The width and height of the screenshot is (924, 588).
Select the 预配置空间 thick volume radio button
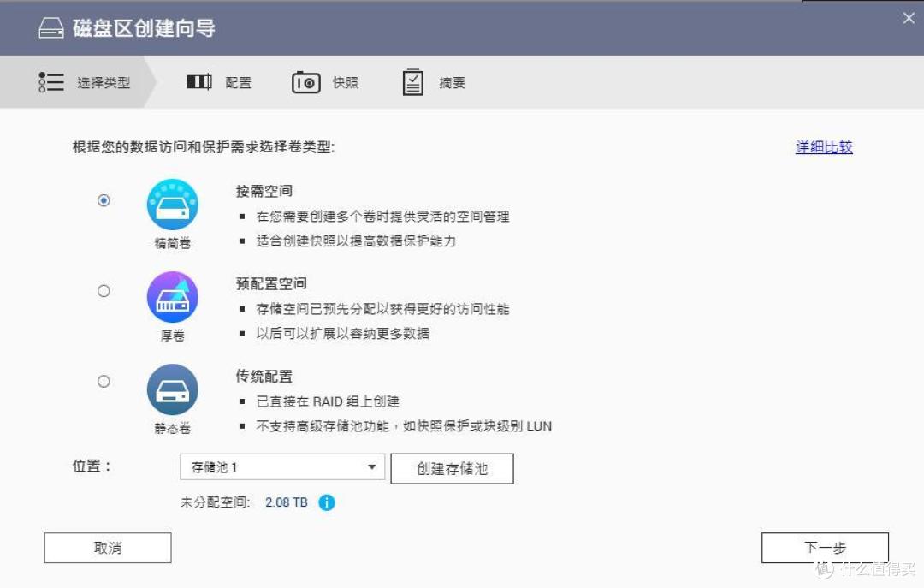pyautogui.click(x=104, y=291)
